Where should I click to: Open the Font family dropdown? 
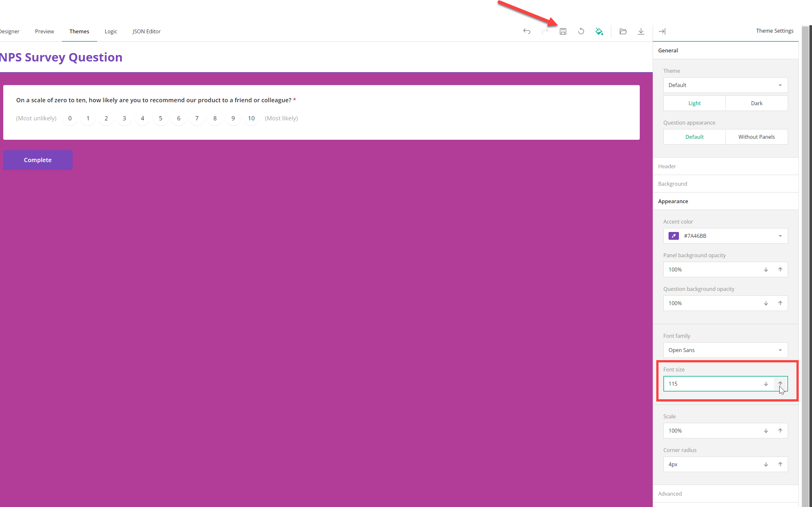[x=725, y=350]
